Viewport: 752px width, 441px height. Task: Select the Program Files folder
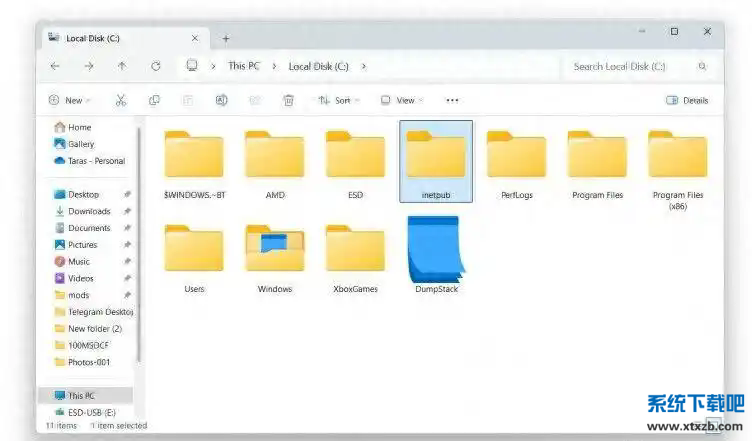(x=597, y=165)
